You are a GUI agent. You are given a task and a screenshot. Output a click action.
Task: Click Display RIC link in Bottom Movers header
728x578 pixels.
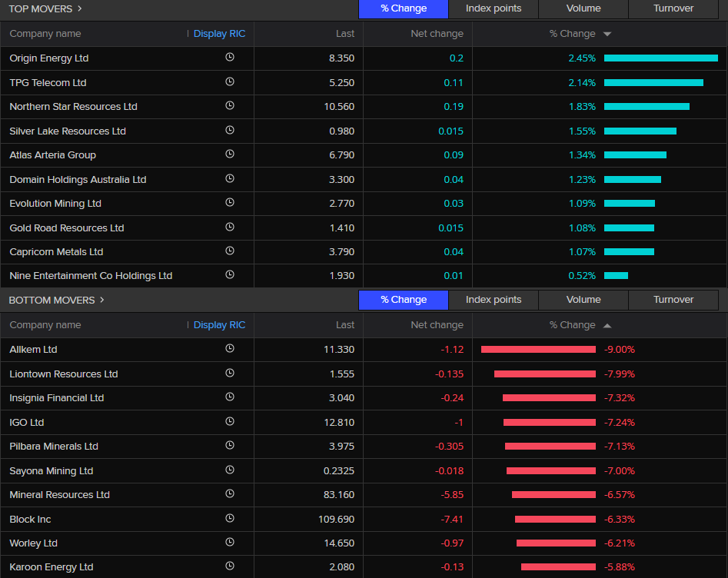pos(219,325)
